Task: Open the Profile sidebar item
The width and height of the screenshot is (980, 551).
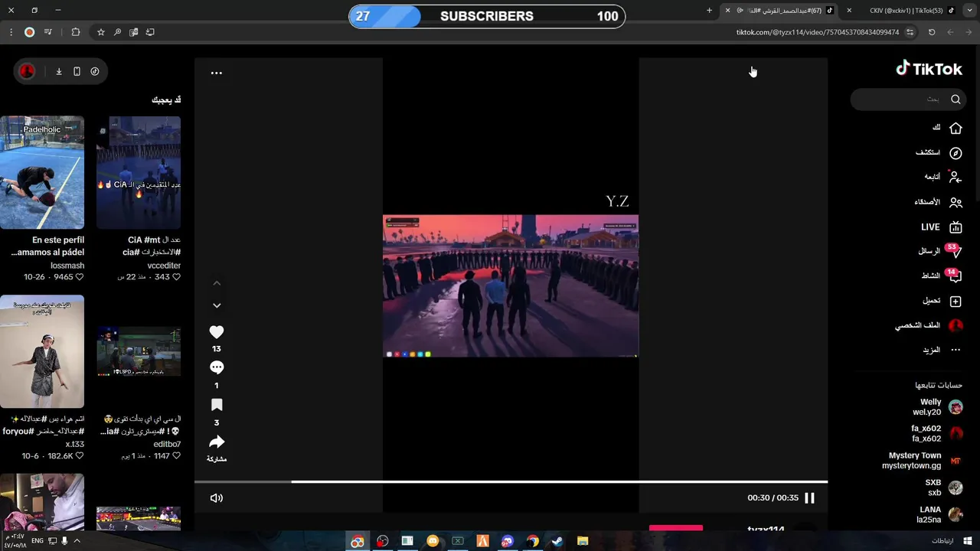Action: point(929,326)
